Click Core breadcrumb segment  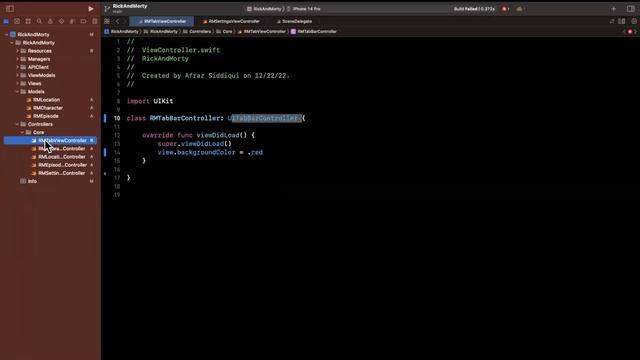coord(224,31)
